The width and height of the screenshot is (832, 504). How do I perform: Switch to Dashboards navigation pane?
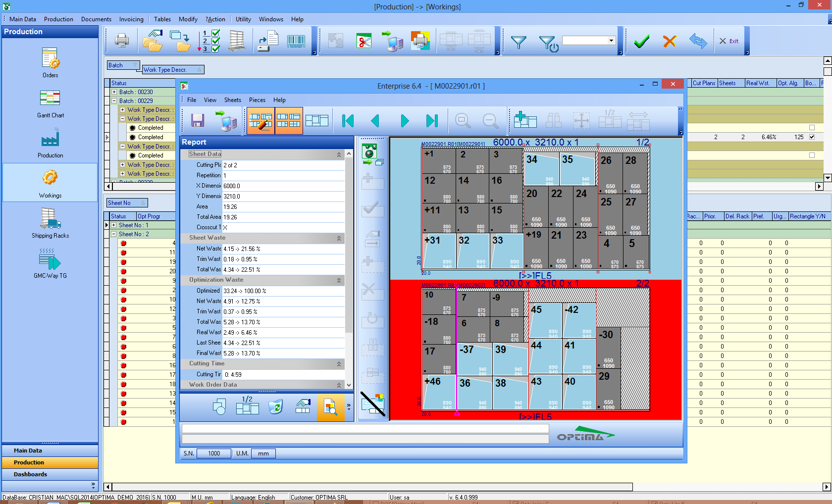click(x=50, y=474)
